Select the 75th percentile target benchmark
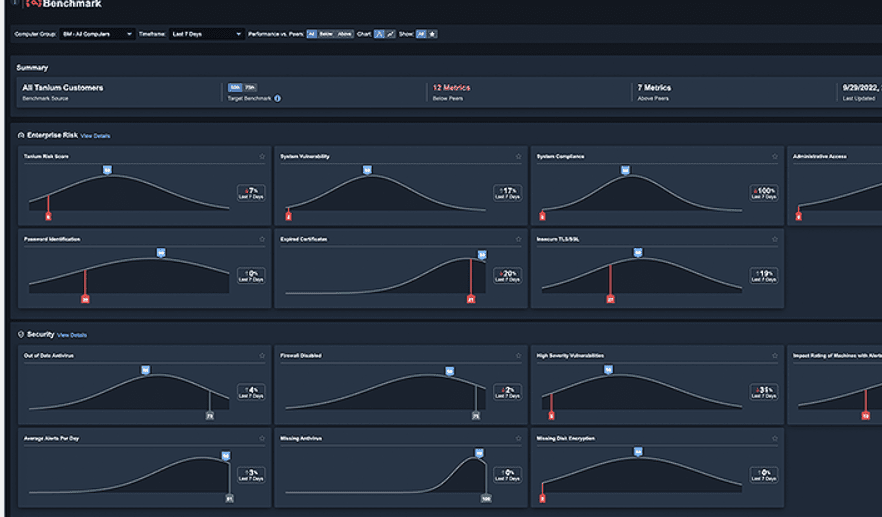882x517 pixels. (x=249, y=88)
